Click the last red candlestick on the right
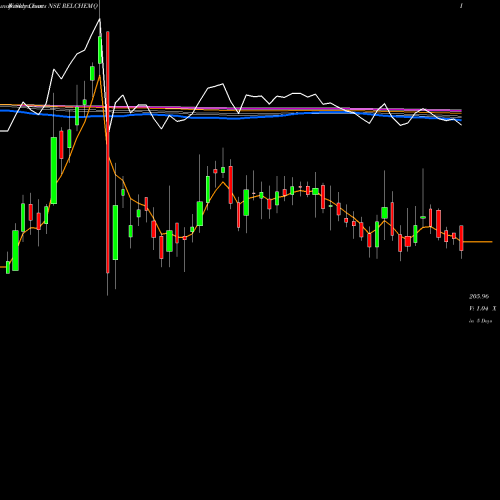 [461, 238]
